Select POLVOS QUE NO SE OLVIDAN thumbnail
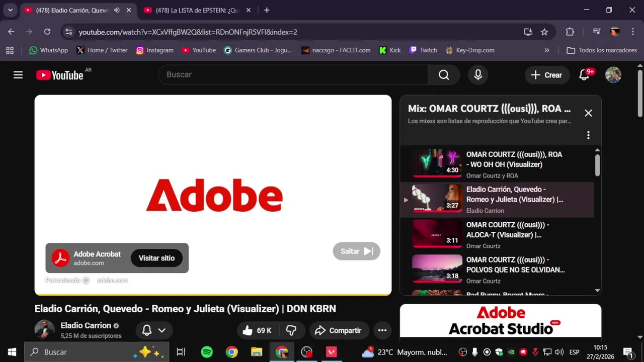This screenshot has height=362, width=644. pos(437,269)
